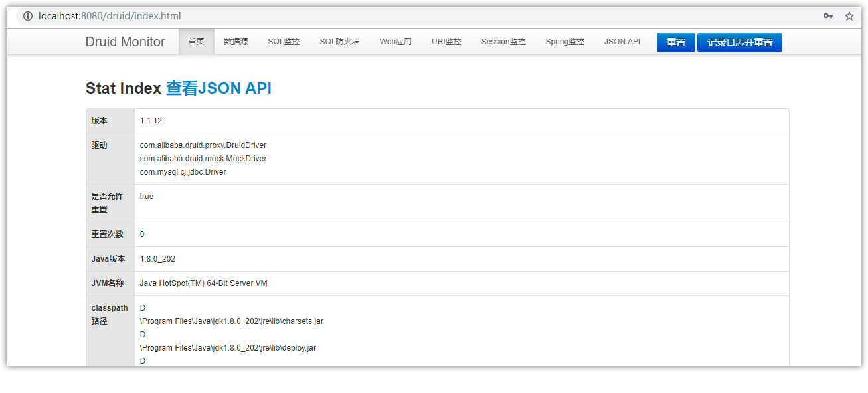The image size is (868, 393).
Task: Select com.alibaba.druid.mock.MockDriver text
Action: click(x=203, y=159)
